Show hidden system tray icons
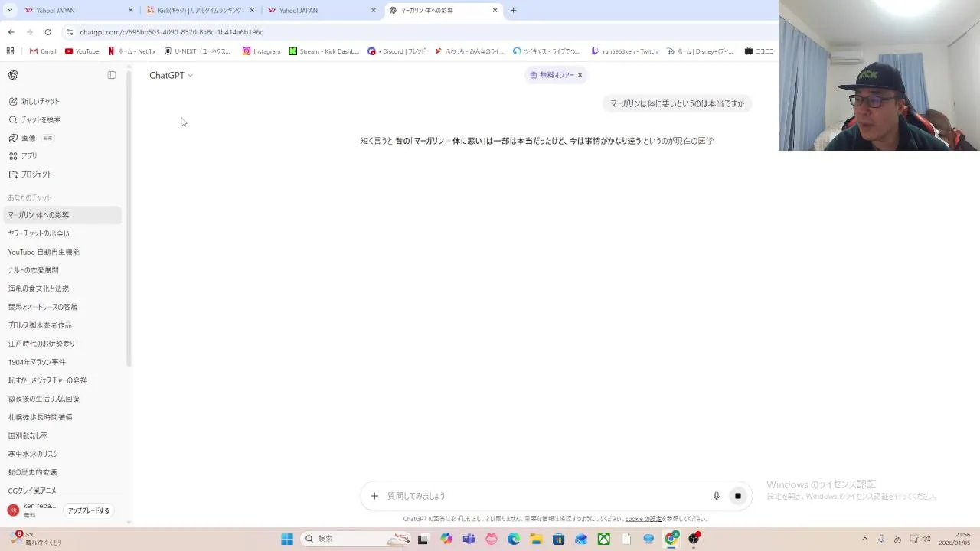The image size is (980, 551). [865, 539]
